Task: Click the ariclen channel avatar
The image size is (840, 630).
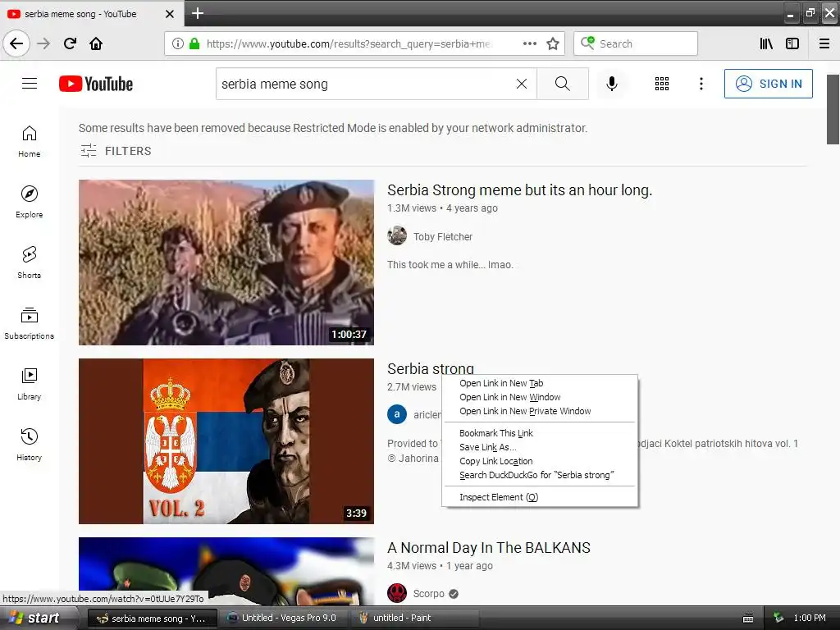Action: point(397,414)
